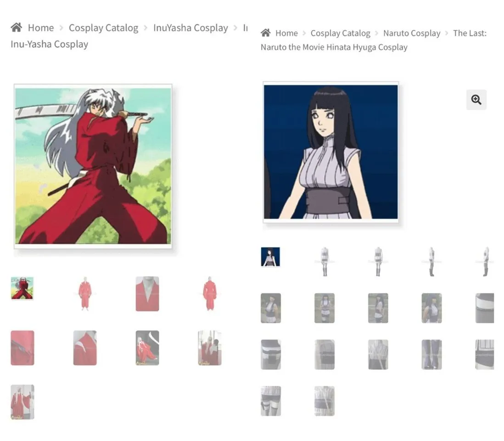Go to Cosplay Catalog from the InuYasha breadcrumb
504x441 pixels.
[x=103, y=28]
